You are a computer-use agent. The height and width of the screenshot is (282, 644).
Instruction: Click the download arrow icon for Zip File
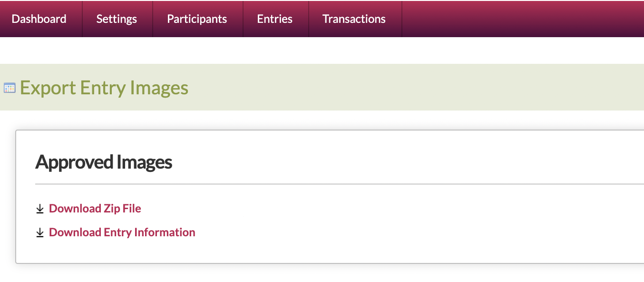coord(40,209)
